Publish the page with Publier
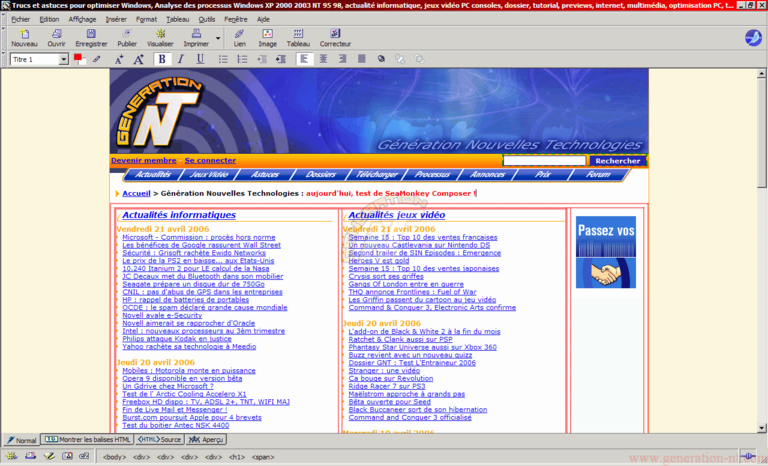This screenshot has width=768, height=466. click(x=127, y=38)
